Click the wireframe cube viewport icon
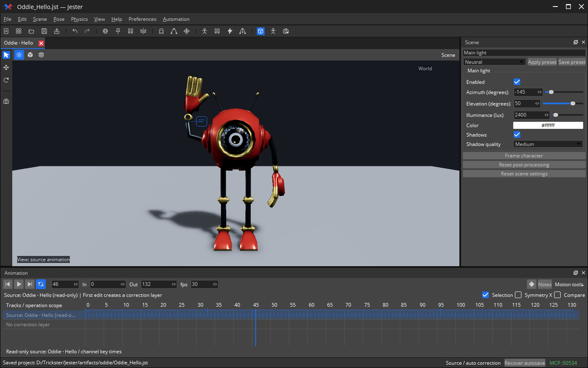 click(x=41, y=55)
